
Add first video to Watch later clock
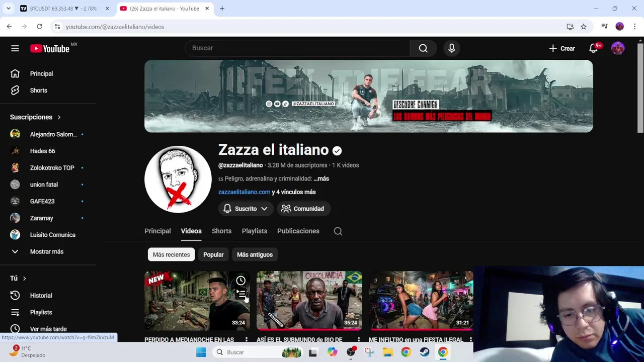coord(241,281)
